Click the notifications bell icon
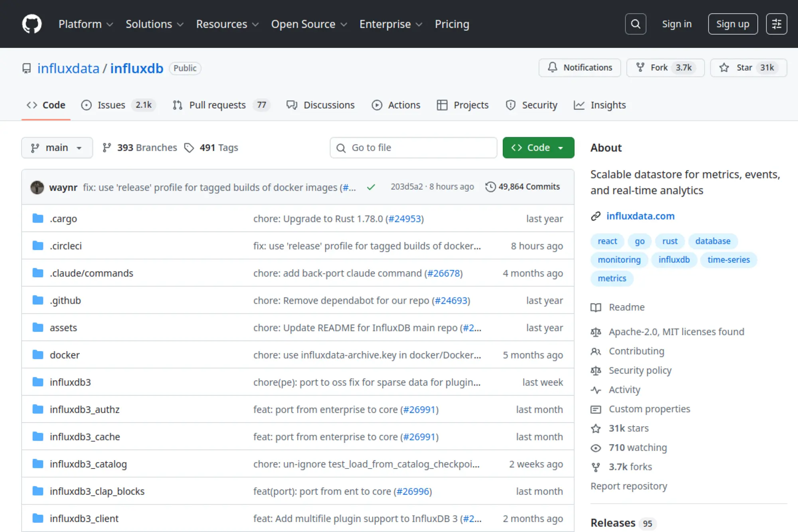 553,67
